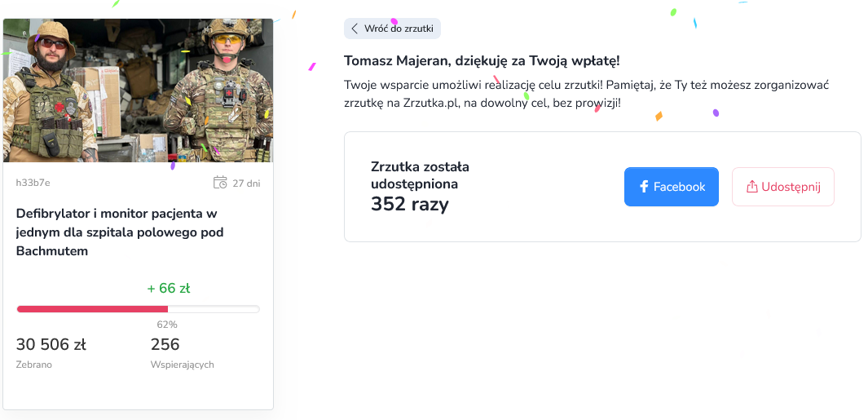The height and width of the screenshot is (420, 868).
Task: Go back via Wróć do zrzutki
Action: click(392, 29)
